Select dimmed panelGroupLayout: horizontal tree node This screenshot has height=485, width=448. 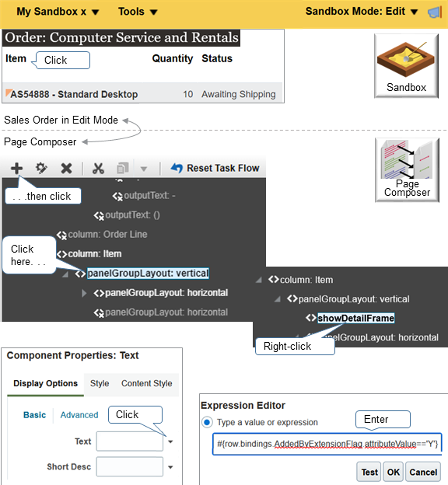pyautogui.click(x=166, y=312)
